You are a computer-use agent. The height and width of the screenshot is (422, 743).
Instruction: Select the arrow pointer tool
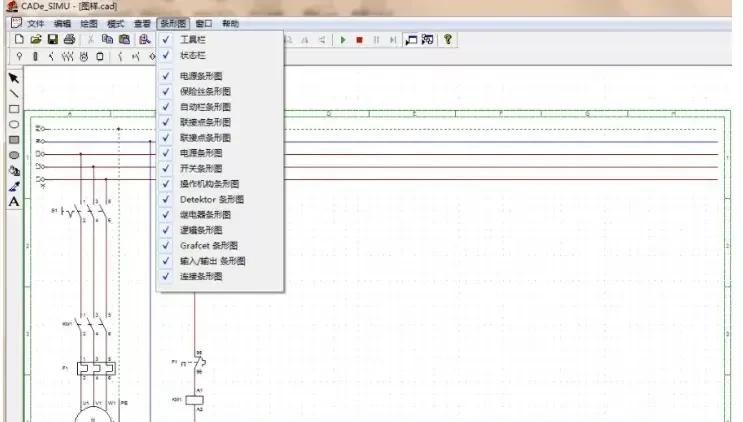click(14, 78)
